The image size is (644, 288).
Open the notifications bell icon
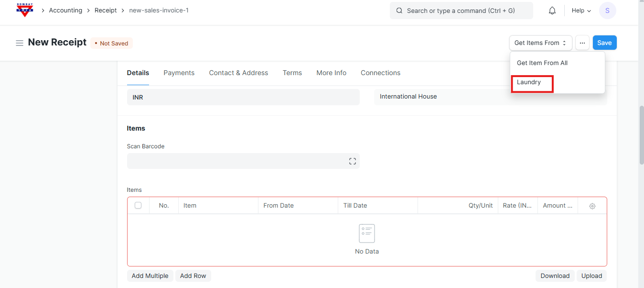click(x=552, y=11)
